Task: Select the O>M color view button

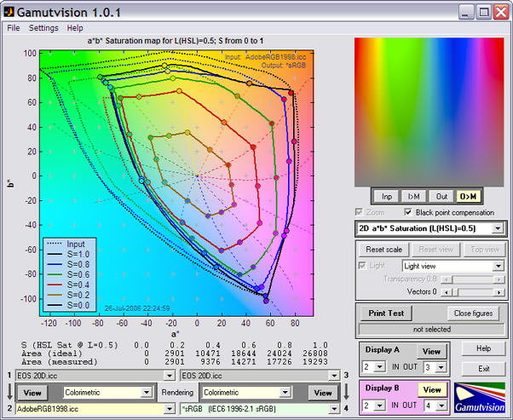Action: (x=468, y=197)
